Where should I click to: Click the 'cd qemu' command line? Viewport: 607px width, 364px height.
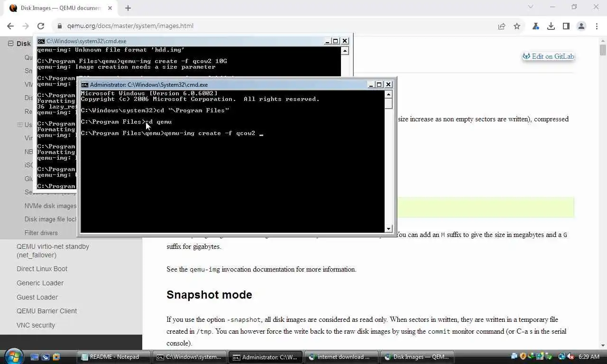click(126, 122)
